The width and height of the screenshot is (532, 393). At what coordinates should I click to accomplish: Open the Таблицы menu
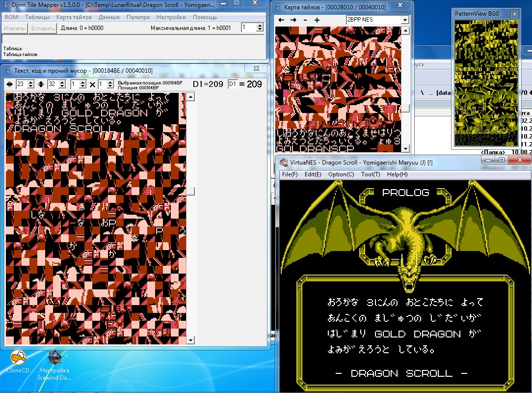(x=37, y=17)
